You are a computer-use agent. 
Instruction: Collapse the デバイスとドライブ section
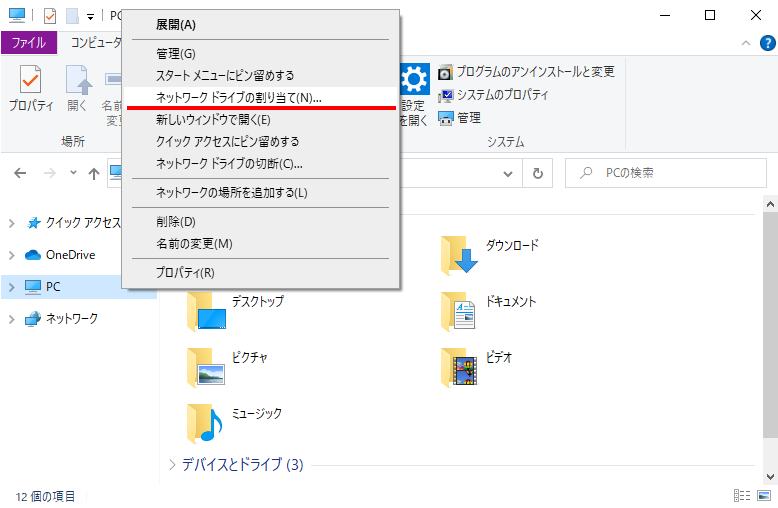[173, 465]
